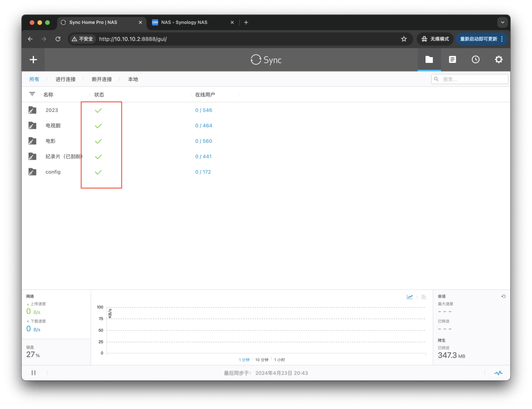Switch speed panel to list view
The image size is (532, 409).
[x=424, y=297]
